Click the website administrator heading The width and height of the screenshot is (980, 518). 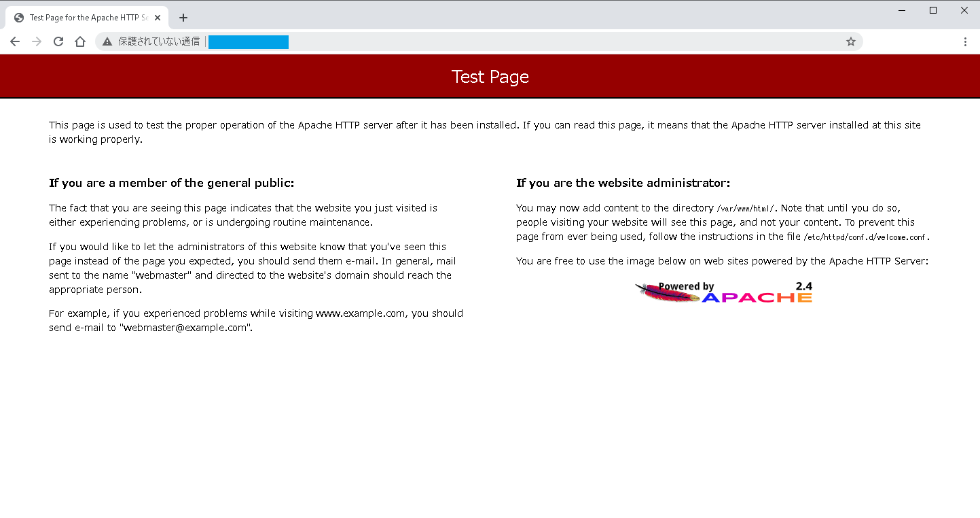(623, 183)
